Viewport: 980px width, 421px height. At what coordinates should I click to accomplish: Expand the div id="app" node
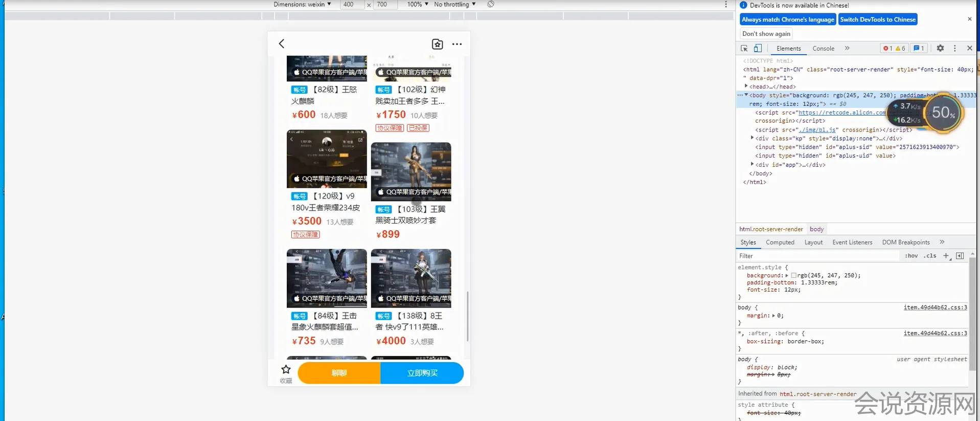tap(752, 164)
